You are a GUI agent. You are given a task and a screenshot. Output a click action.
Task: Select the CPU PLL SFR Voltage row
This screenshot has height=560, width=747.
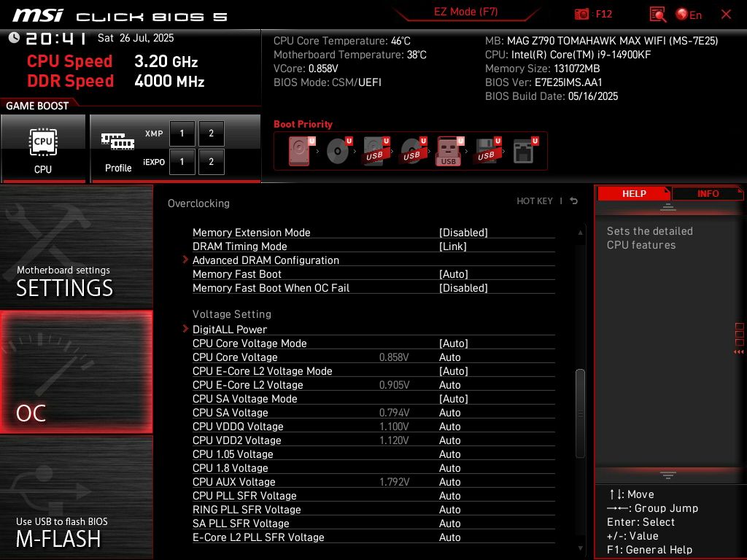click(373, 495)
